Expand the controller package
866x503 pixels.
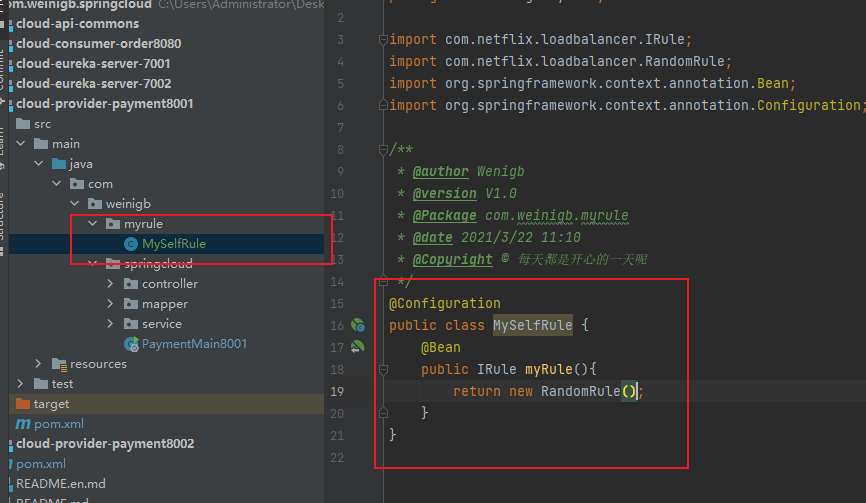click(110, 284)
